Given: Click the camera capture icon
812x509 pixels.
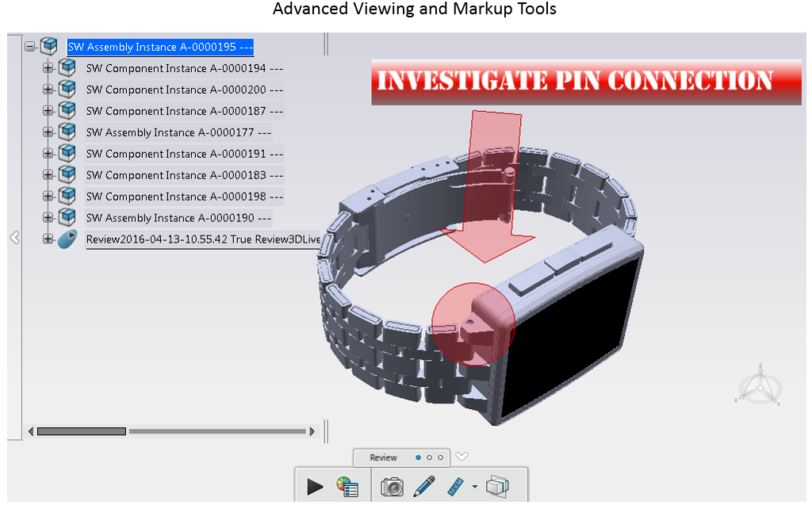Looking at the screenshot, I should (x=392, y=486).
